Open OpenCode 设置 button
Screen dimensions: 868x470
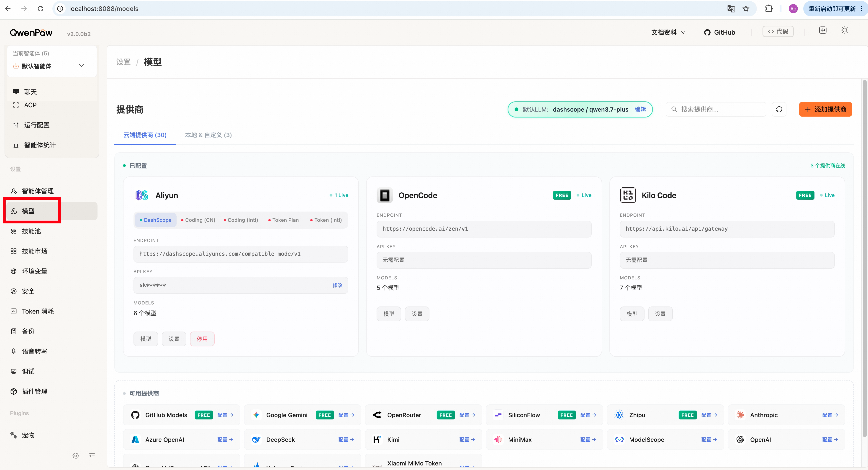tap(417, 314)
